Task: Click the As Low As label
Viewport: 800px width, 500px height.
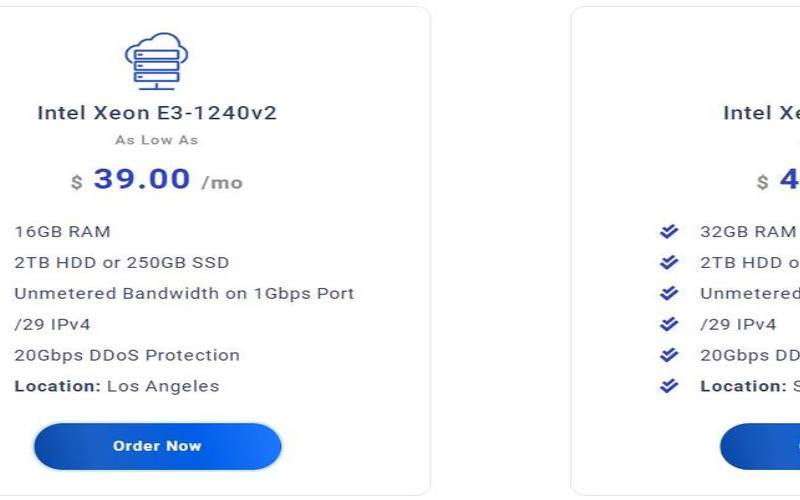Action: tap(157, 140)
